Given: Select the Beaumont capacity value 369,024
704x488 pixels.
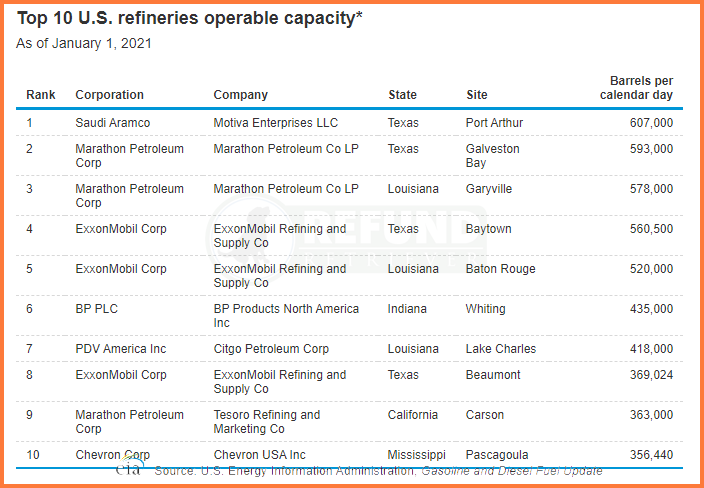Looking at the screenshot, I should (651, 375).
